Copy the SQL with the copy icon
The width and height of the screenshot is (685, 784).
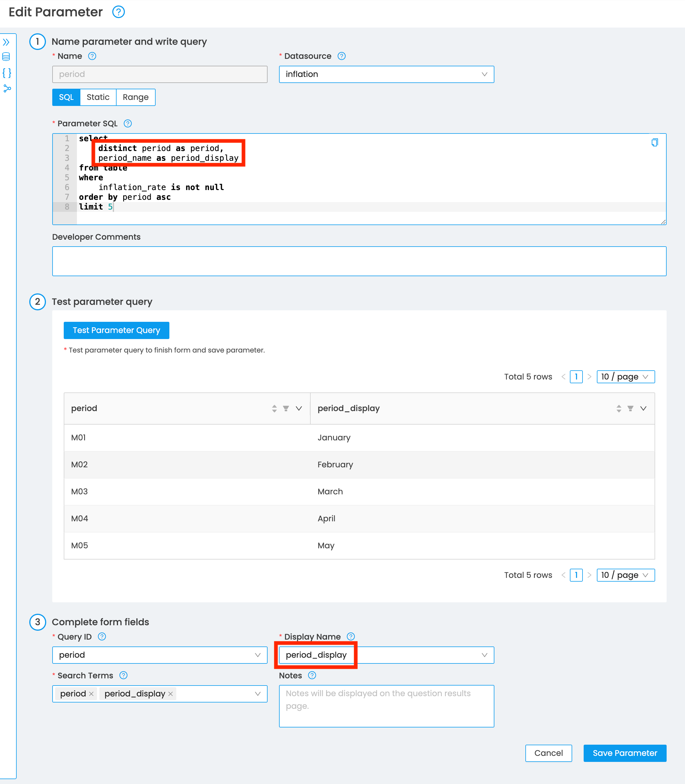pos(655,143)
